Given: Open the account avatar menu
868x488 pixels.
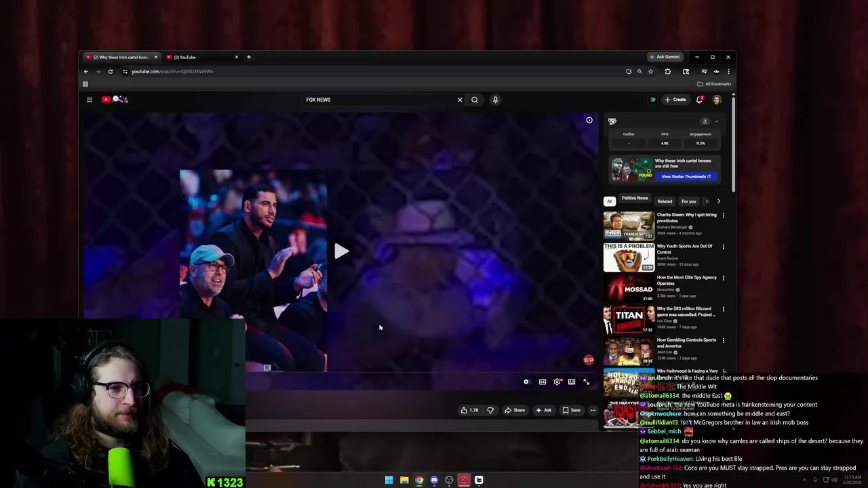Looking at the screenshot, I should [717, 100].
